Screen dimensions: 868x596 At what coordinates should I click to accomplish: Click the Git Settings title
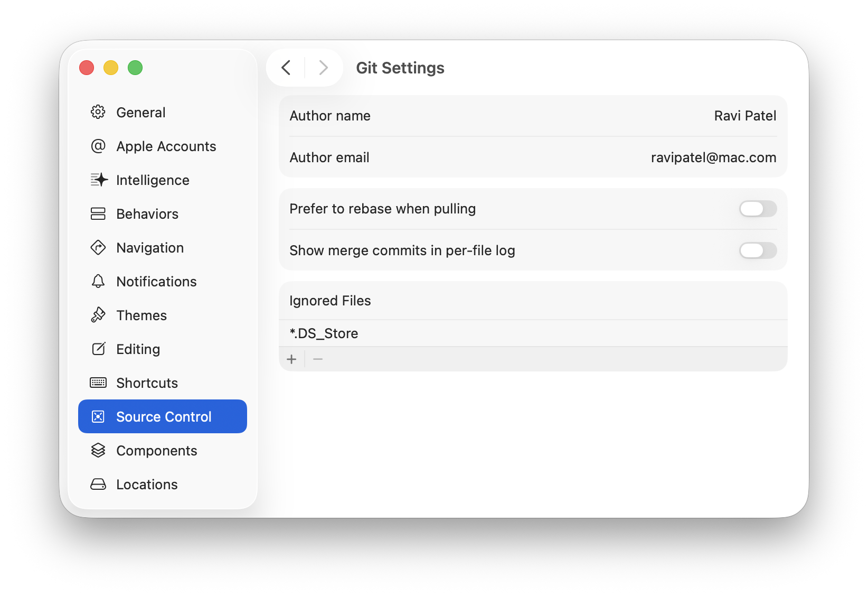(x=400, y=68)
